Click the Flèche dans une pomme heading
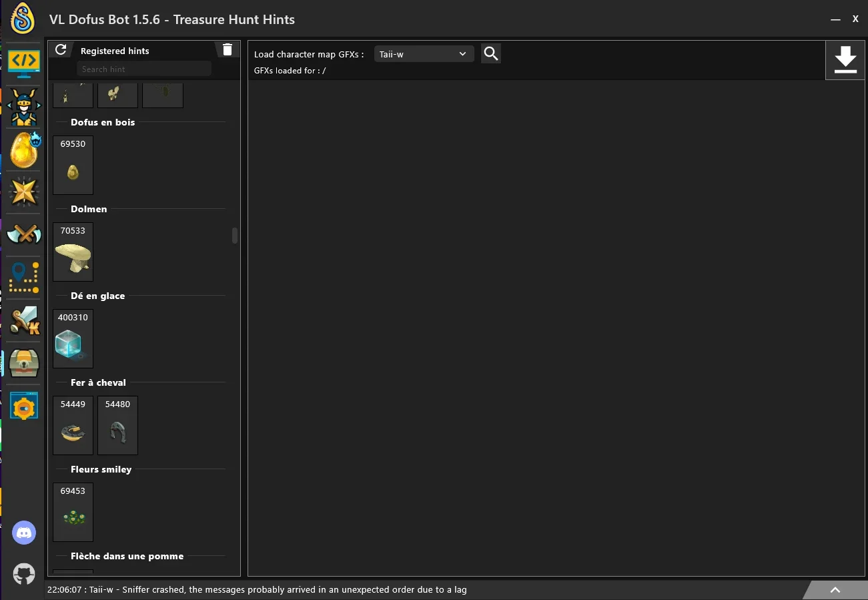This screenshot has width=868, height=600. tap(127, 556)
